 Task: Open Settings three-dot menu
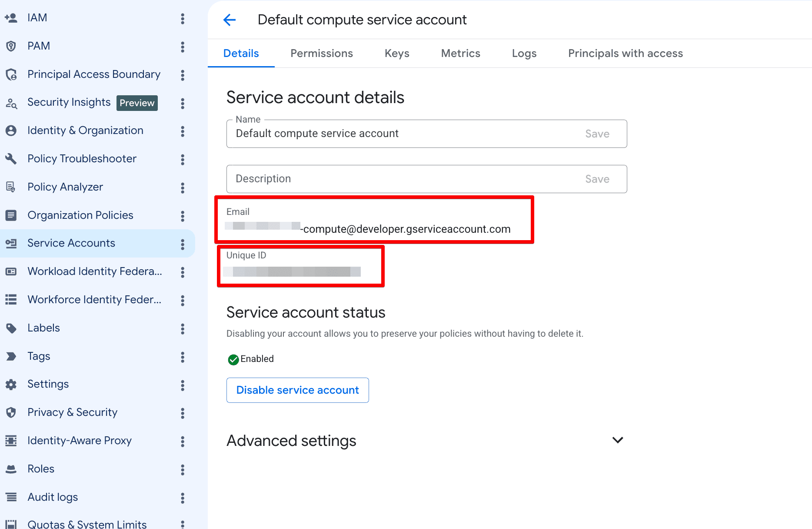coord(183,385)
